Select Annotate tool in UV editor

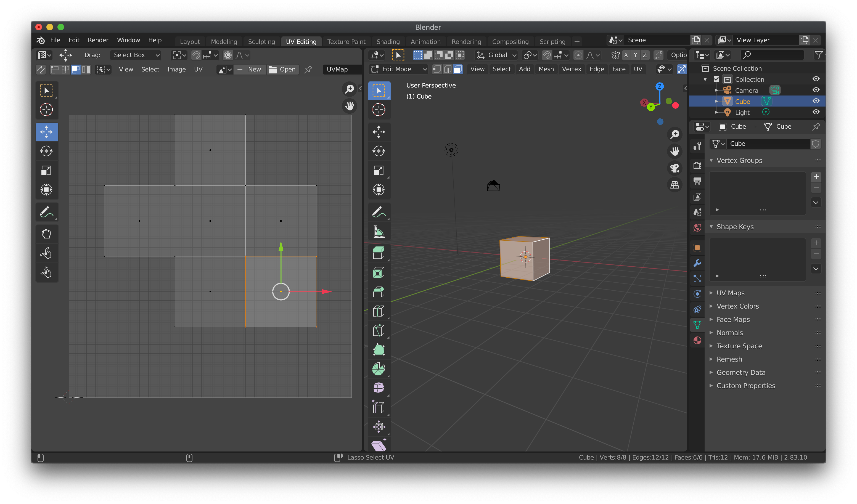pos(47,212)
